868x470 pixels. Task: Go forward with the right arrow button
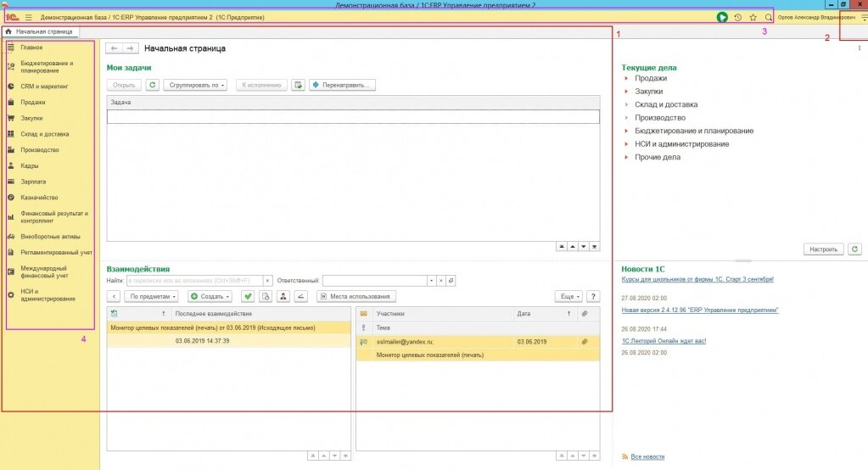(x=130, y=48)
